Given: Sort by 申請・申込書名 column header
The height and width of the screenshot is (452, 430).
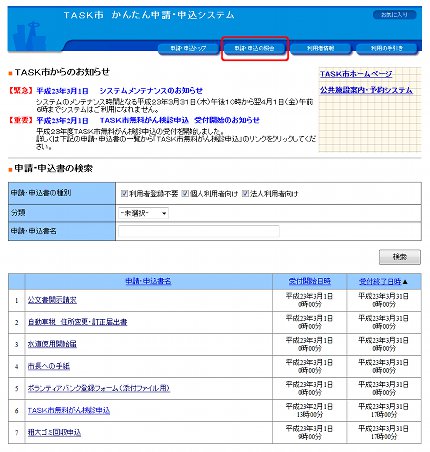Looking at the screenshot, I should pyautogui.click(x=148, y=281).
